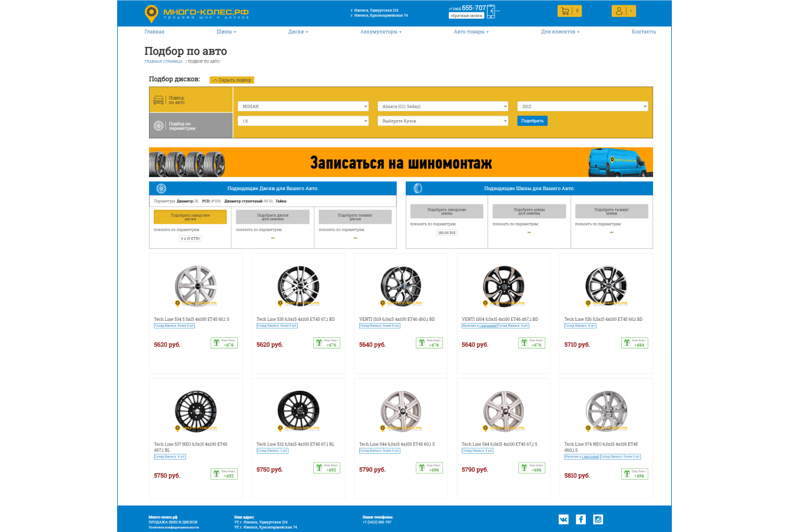Open the shopping cart icon
The image size is (789, 532).
click(x=565, y=11)
